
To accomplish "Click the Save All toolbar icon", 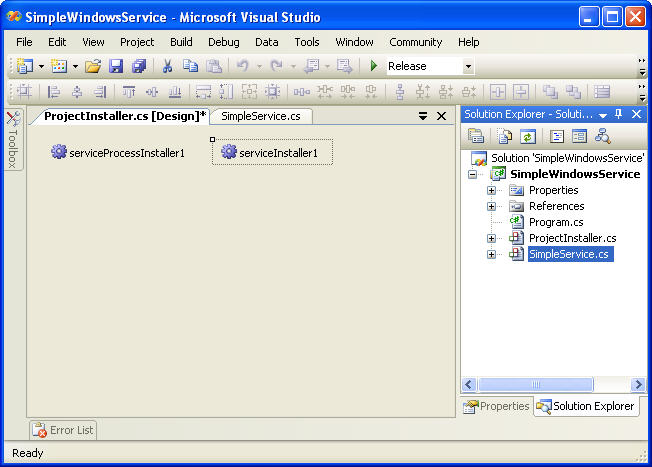I will 139,66.
